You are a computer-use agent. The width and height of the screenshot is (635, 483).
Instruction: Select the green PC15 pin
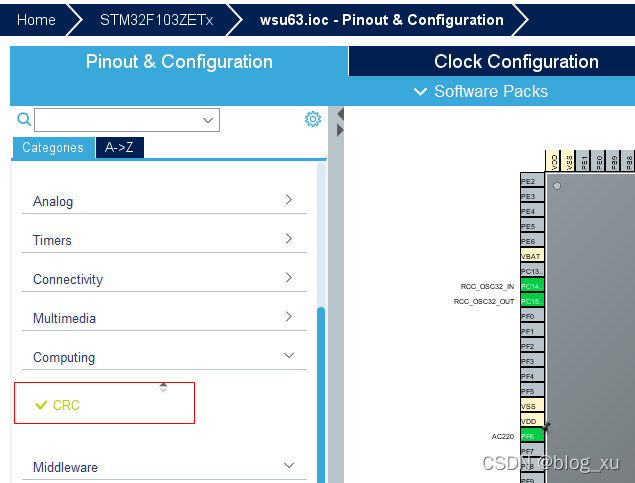click(x=532, y=301)
